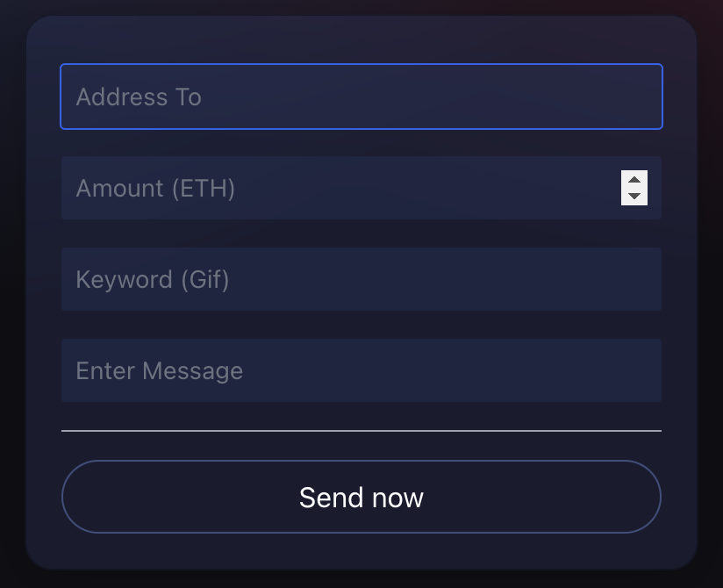Click the Amount (ETH) placeholder text
Image resolution: width=723 pixels, height=588 pixels.
(154, 188)
